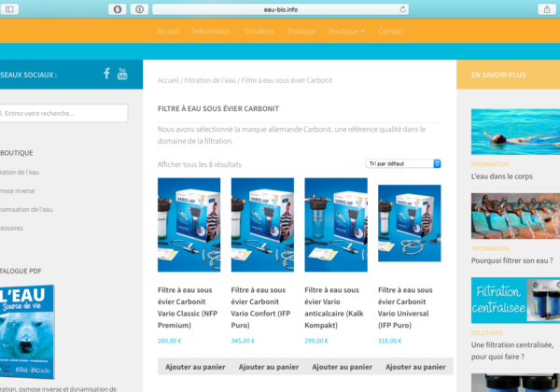The width and height of the screenshot is (560, 392).
Task: Click the shield privacy toolbar icon
Action: 118,9
